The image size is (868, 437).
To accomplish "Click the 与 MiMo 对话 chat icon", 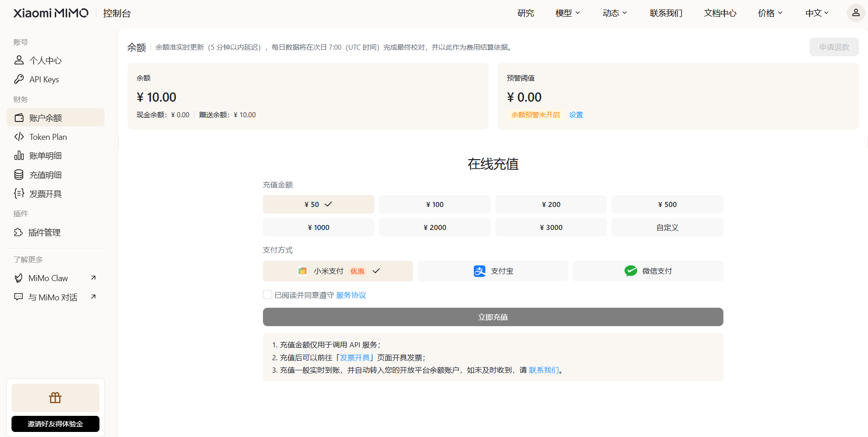I will (x=18, y=297).
